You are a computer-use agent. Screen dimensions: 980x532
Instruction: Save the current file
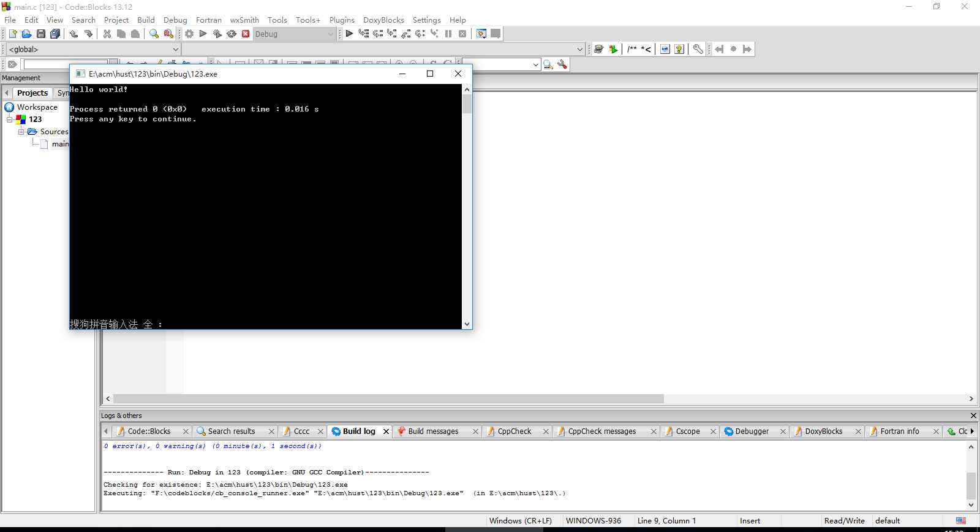tap(40, 34)
